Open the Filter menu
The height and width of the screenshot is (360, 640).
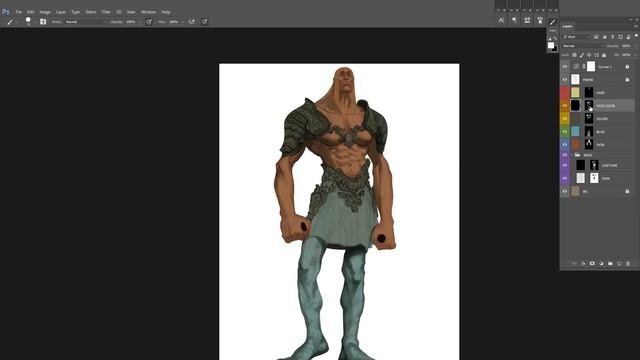pyautogui.click(x=106, y=12)
